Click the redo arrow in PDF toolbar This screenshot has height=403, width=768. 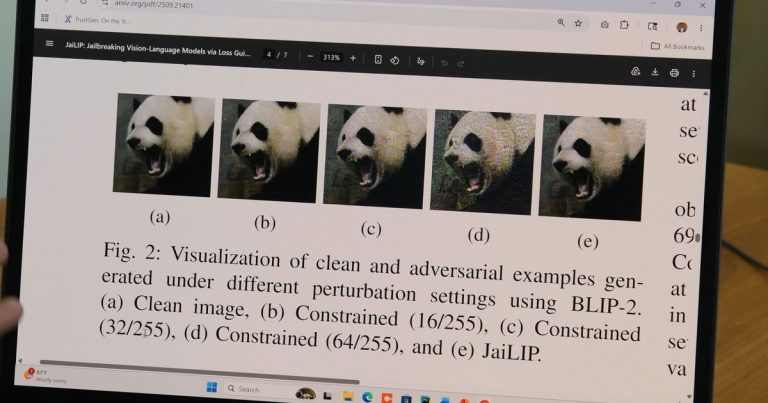pyautogui.click(x=460, y=64)
